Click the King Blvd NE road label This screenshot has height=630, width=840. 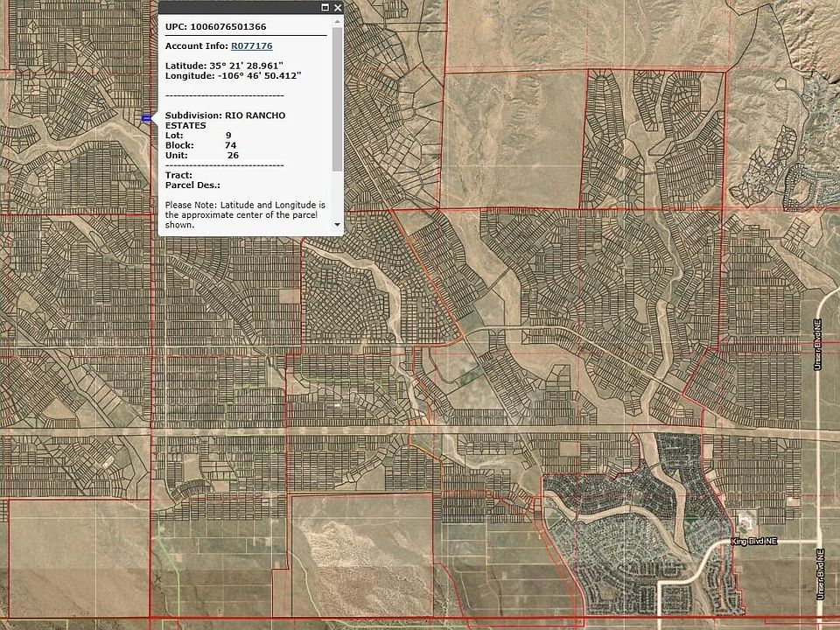[x=753, y=542]
